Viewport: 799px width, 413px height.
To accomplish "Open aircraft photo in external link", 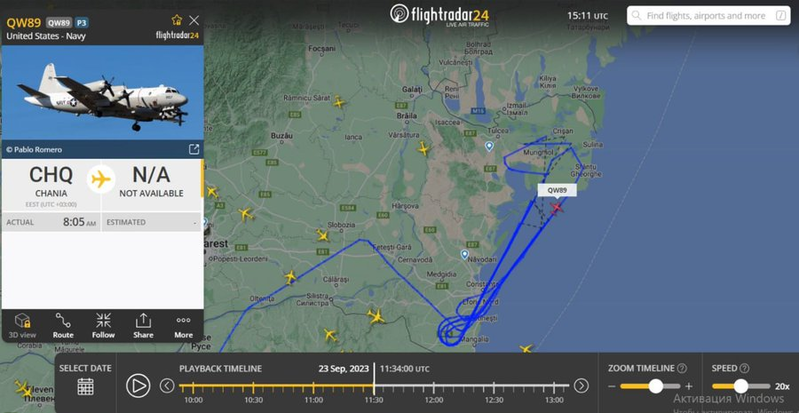I will pos(194,149).
